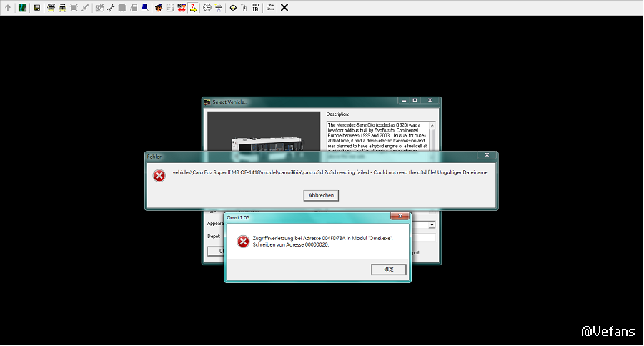
Task: Click the red error icon in Omsi dialog
Action: coord(243,241)
